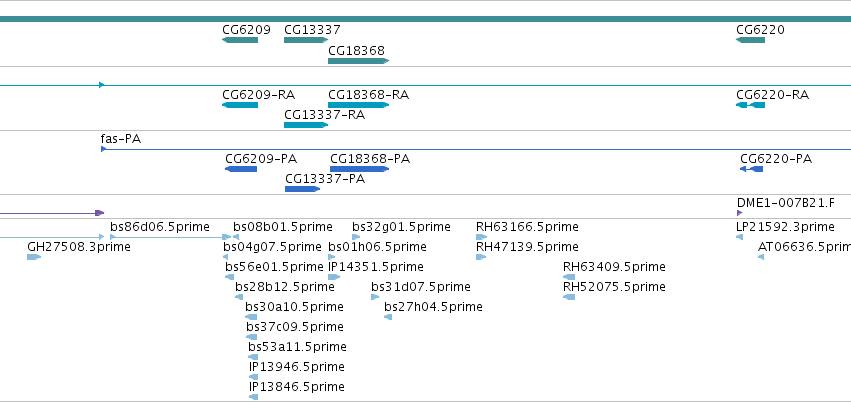Select the CG6220 gene glyph
Screen dimensions: 851x402
coord(751,40)
